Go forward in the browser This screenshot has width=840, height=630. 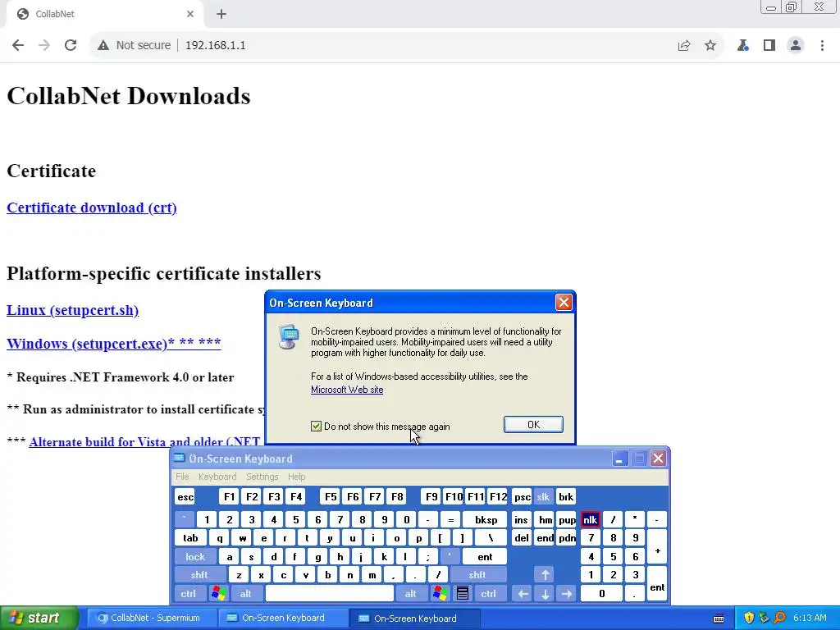[x=44, y=46]
